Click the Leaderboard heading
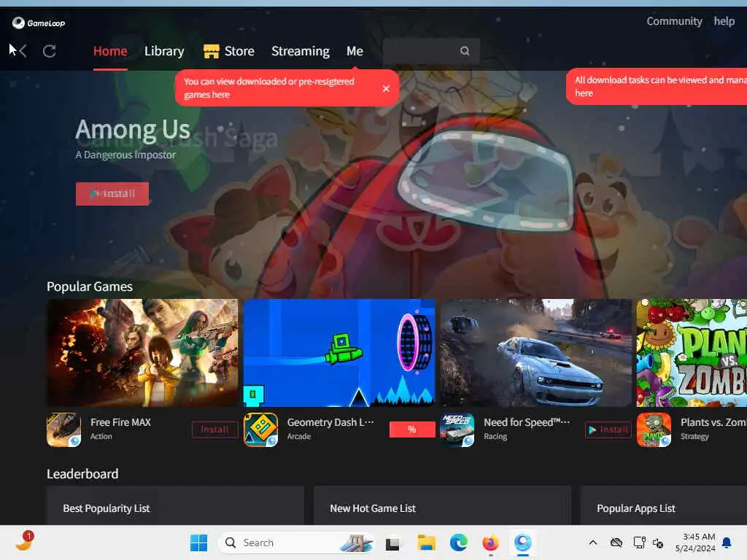Viewport: 747px width, 560px height. (82, 474)
